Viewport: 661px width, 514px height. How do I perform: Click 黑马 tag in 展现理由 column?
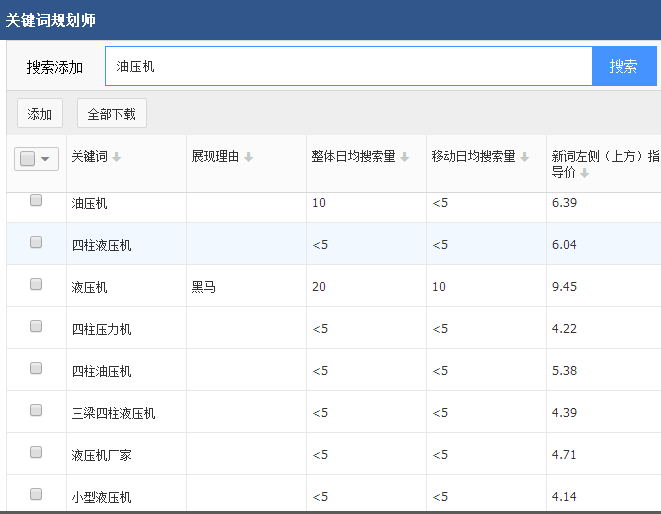[203, 287]
